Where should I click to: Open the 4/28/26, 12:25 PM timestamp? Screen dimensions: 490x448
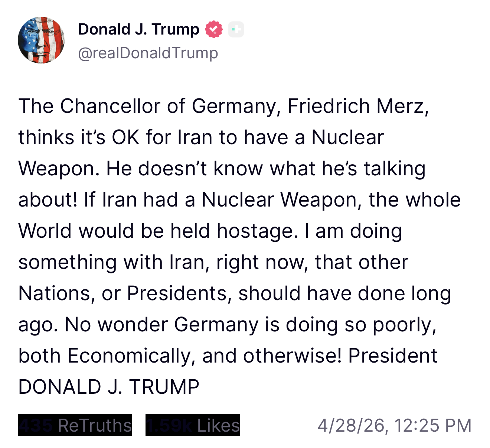[x=394, y=425]
